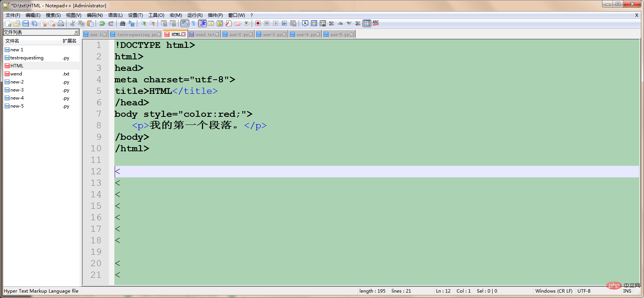This screenshot has width=644, height=298.
Task: Open the 语言(L) menu
Action: click(115, 15)
